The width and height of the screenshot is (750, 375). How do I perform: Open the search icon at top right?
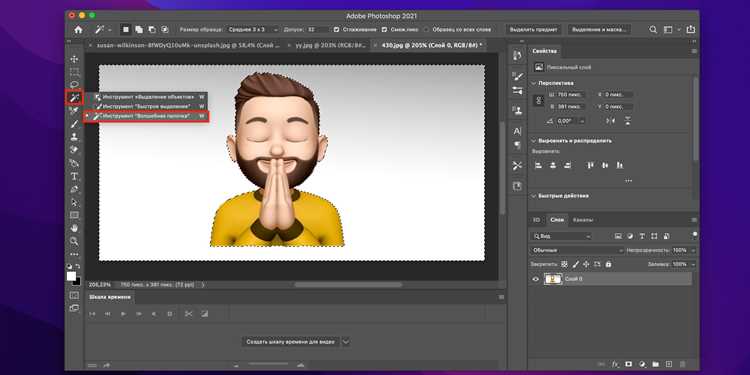pos(653,30)
